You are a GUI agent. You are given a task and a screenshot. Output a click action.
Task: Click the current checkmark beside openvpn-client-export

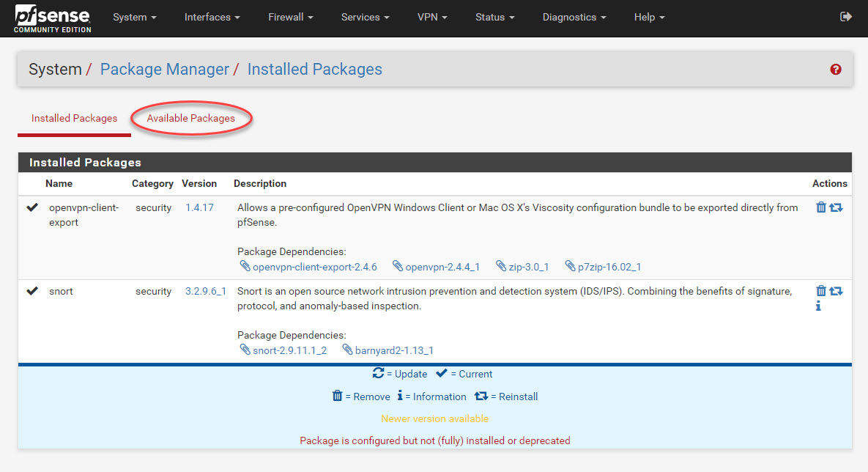32,207
